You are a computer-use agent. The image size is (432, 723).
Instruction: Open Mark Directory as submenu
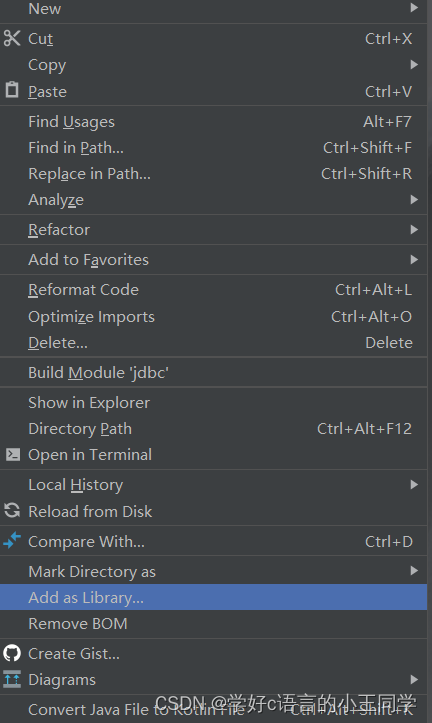(x=213, y=571)
